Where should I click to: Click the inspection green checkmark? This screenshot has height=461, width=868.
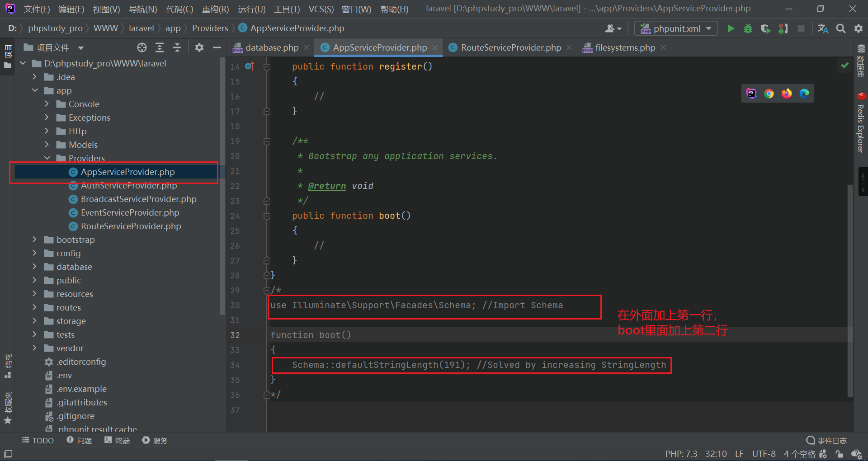[x=844, y=66]
